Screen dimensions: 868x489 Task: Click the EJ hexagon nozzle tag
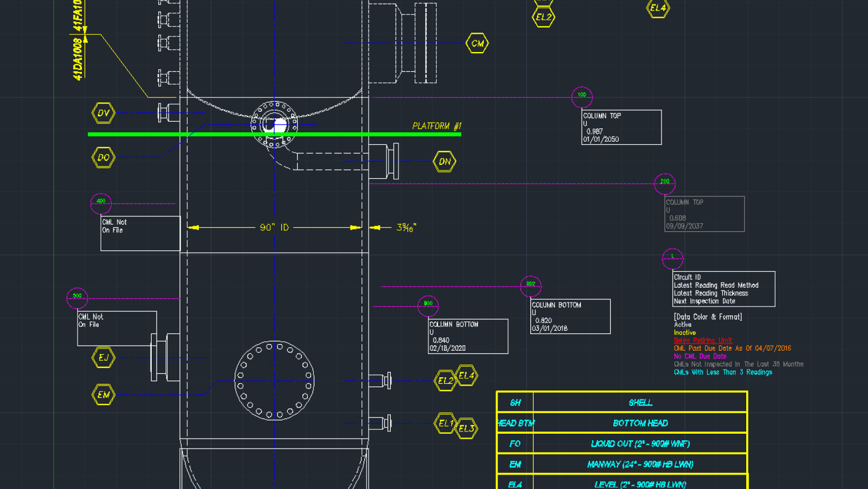tap(104, 357)
